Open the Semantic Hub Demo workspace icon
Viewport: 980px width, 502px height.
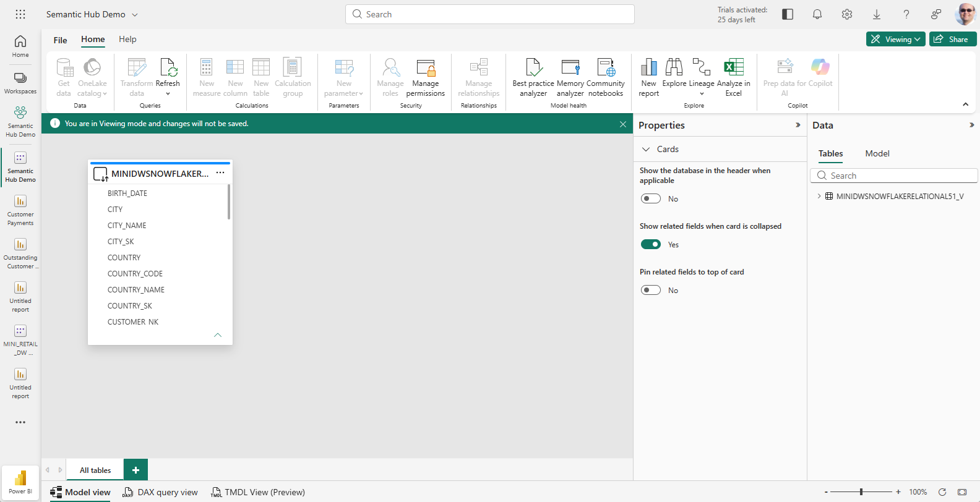[x=20, y=121]
